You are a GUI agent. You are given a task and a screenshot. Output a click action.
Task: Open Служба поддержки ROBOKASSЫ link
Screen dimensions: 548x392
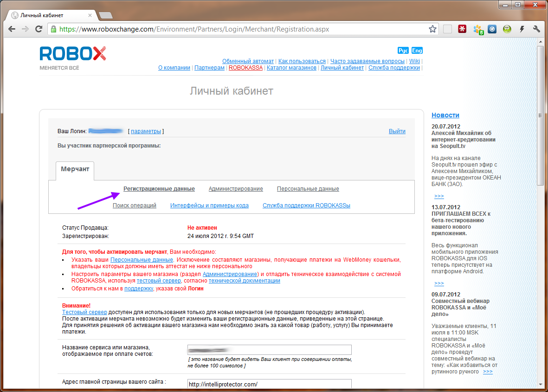[307, 206]
